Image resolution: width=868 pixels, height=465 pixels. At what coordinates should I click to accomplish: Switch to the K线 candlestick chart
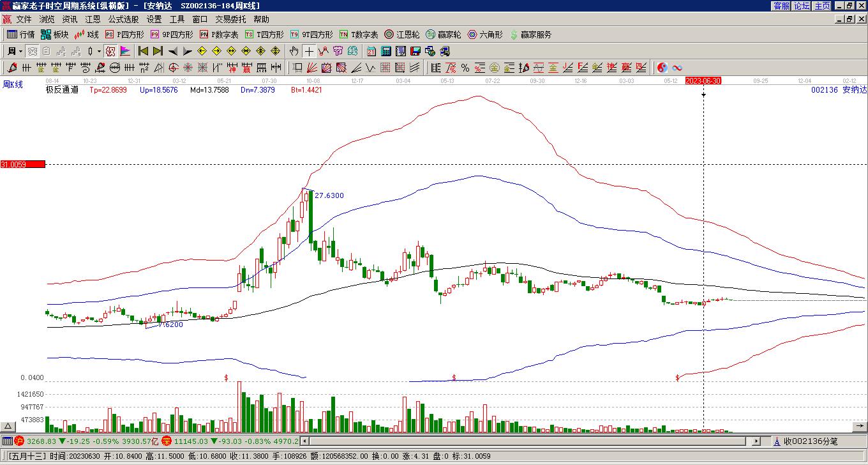point(87,34)
